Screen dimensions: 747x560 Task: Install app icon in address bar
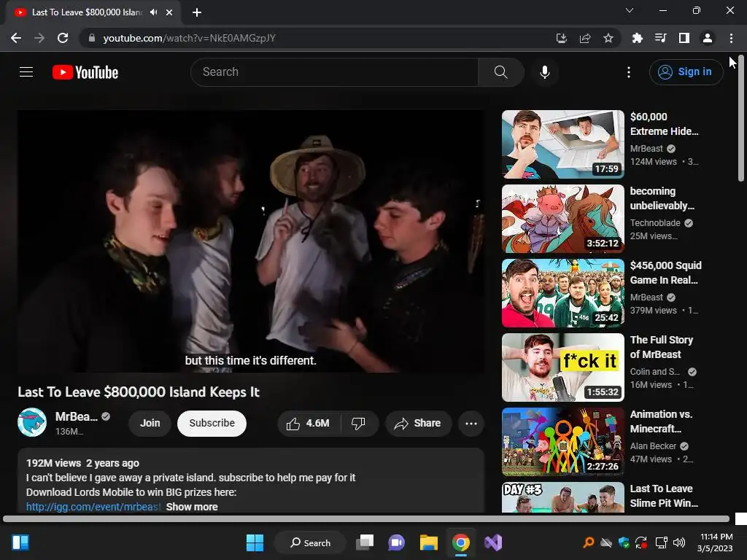pos(562,38)
